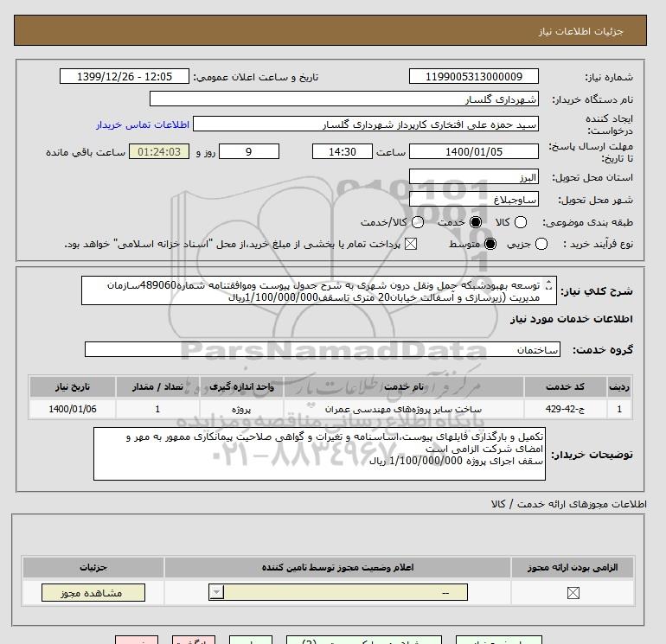Click the city field ساوجبلاغ

[x=474, y=199]
